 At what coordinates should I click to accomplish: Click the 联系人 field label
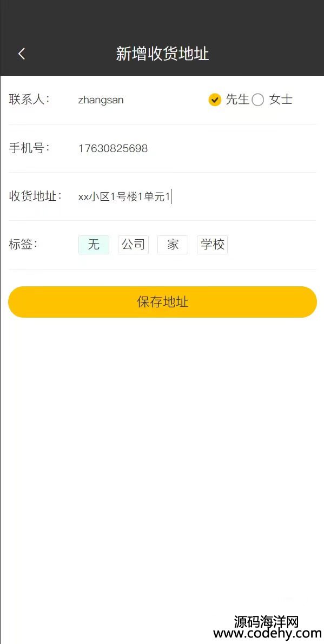coord(29,100)
